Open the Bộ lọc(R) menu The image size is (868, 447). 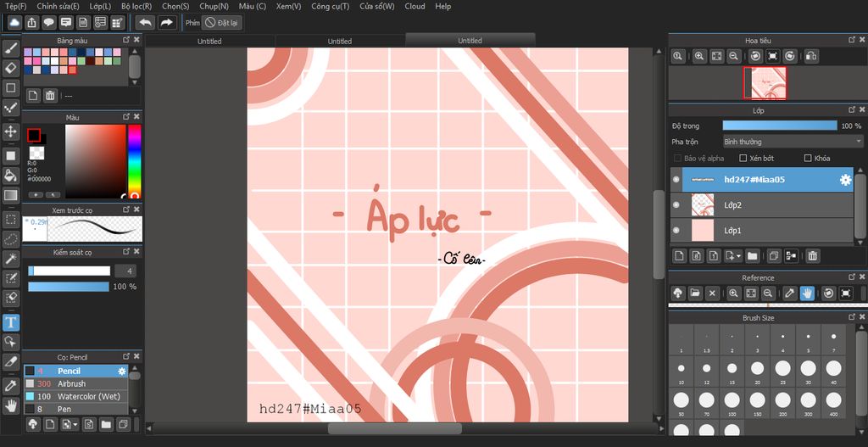(x=136, y=6)
